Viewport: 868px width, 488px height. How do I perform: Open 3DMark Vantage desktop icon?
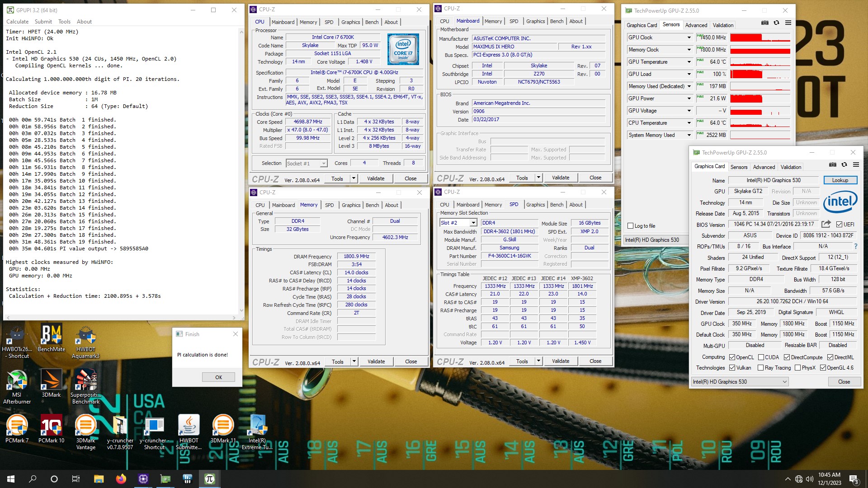coord(86,432)
